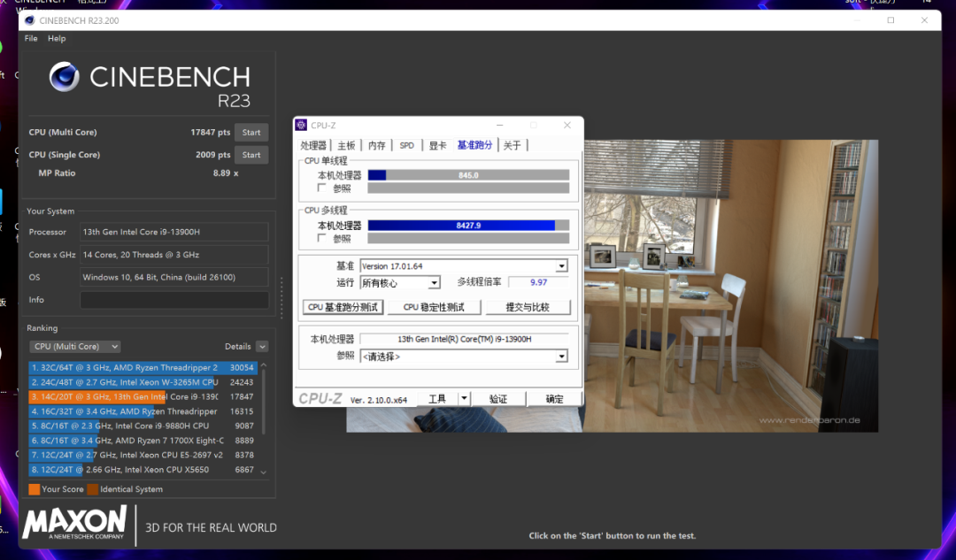
Task: Click the ranking list scroll up arrow
Action: click(264, 365)
